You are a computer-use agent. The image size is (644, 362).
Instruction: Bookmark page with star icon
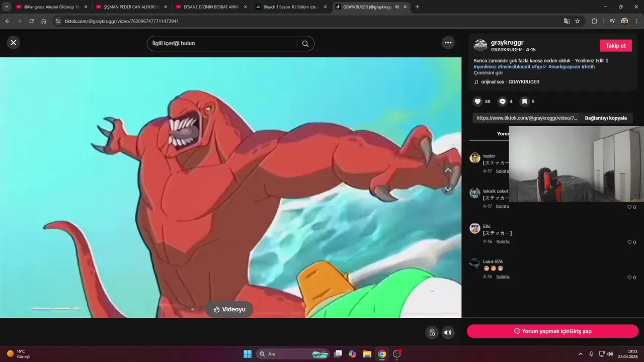578,21
